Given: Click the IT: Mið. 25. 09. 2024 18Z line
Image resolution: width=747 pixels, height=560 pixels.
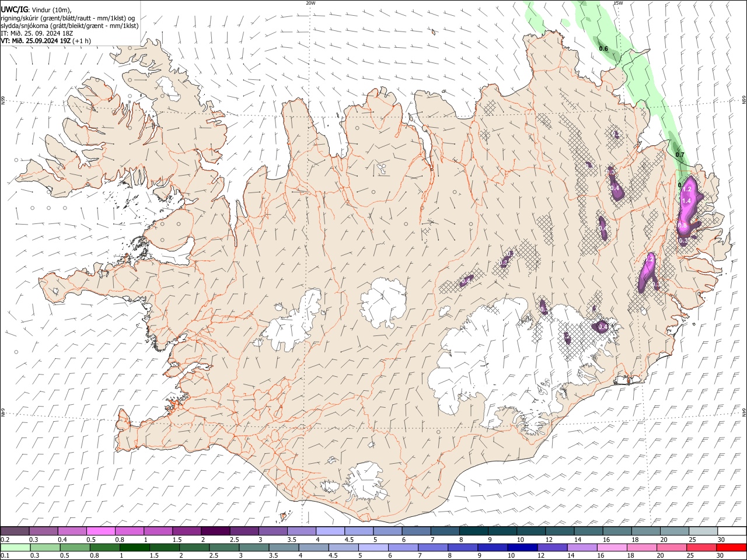Looking at the screenshot, I should [x=37, y=33].
